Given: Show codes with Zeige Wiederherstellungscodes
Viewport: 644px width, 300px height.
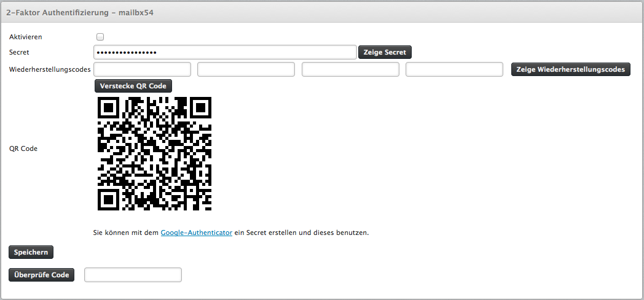Looking at the screenshot, I should pyautogui.click(x=570, y=69).
